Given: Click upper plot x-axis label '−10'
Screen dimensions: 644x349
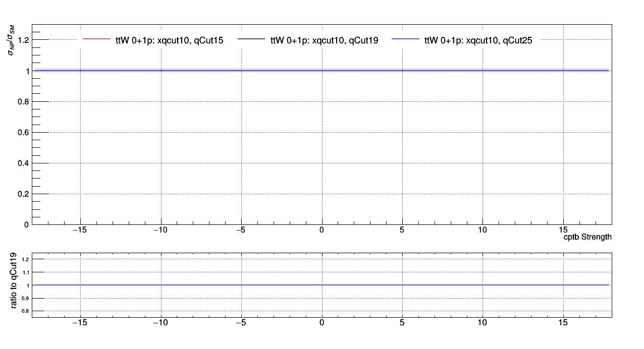Looking at the screenshot, I should (x=160, y=230).
